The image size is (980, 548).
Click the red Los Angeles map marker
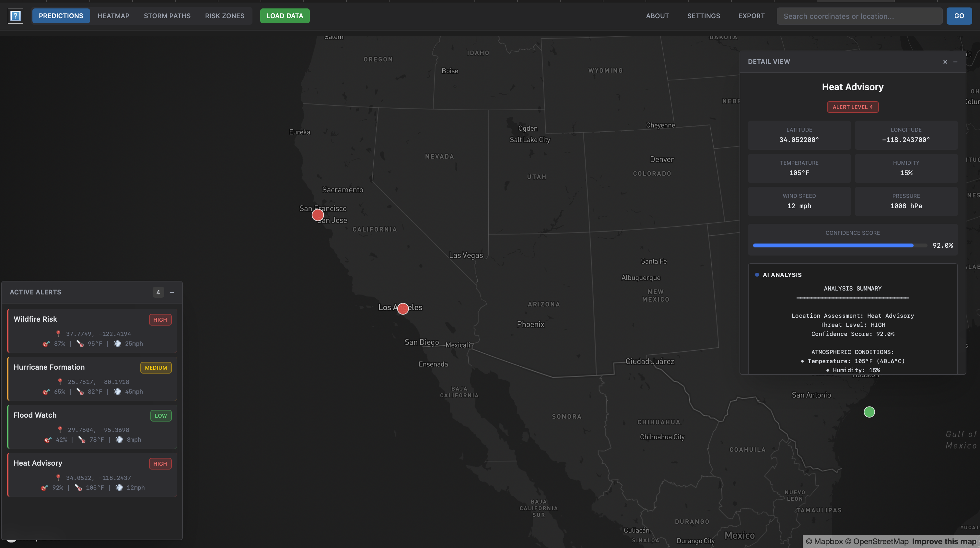[x=402, y=309]
